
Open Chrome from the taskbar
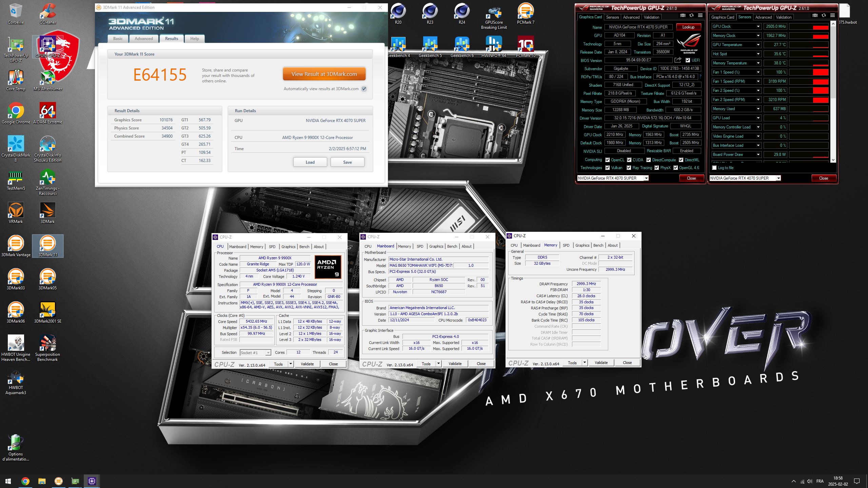click(25, 481)
